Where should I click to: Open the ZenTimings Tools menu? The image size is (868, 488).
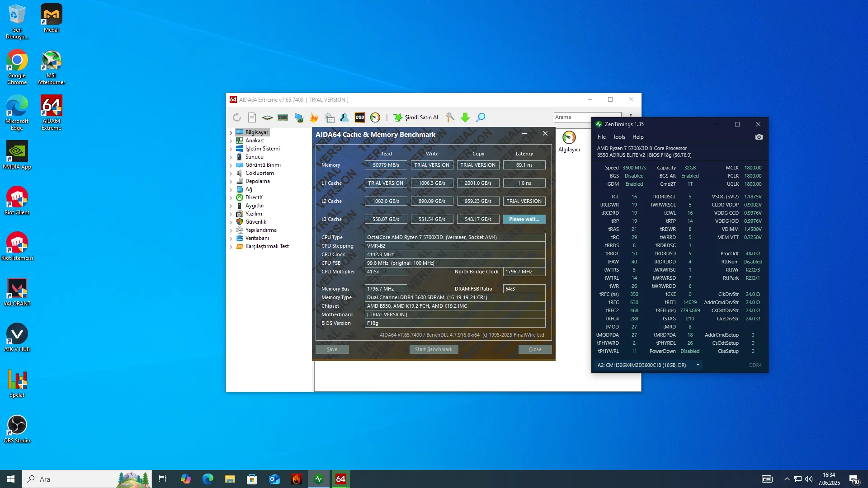click(619, 137)
